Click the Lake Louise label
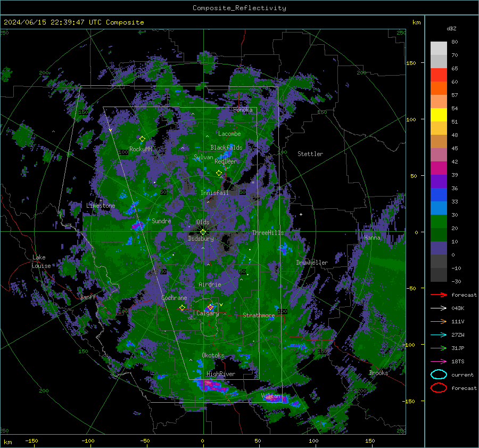This screenshot has width=479, height=448. pyautogui.click(x=41, y=262)
